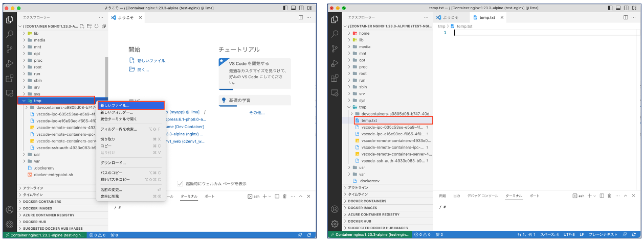Click その他... link on welcome page
The height and width of the screenshot is (242, 644).
pos(257,112)
